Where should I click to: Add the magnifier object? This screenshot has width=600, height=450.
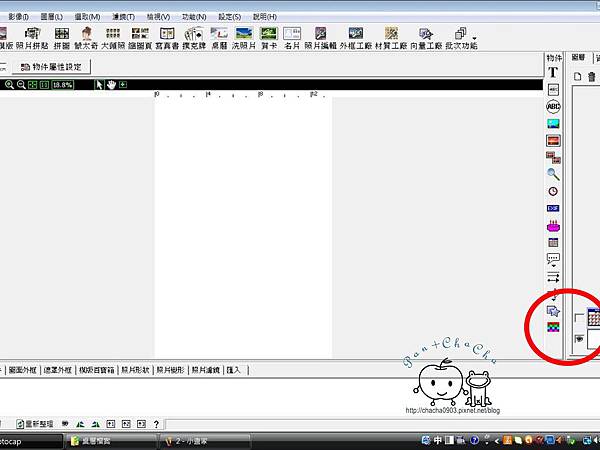(553, 174)
